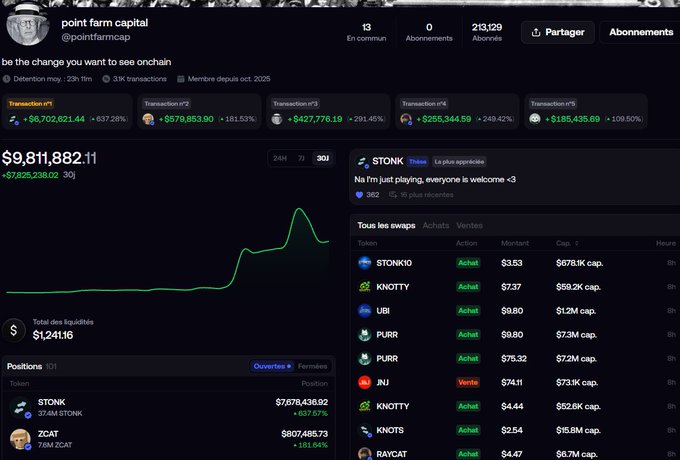The width and height of the screenshot is (680, 460).
Task: Sort swaps by Cap. column
Action: pos(567,243)
